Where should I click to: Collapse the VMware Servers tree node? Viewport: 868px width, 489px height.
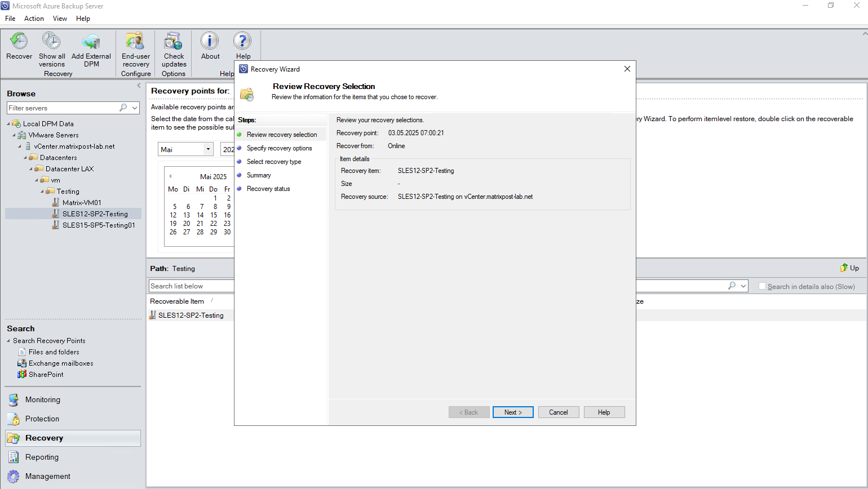tap(14, 135)
